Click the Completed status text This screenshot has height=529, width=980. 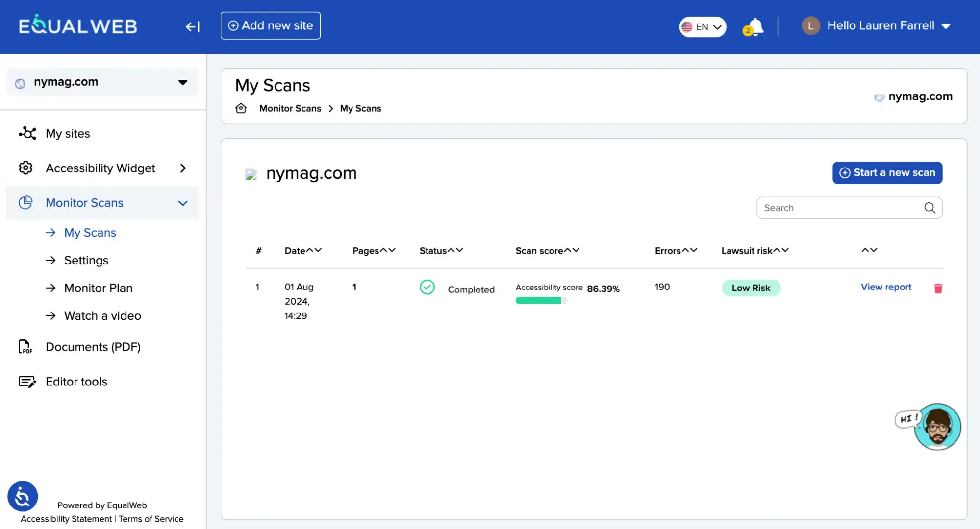(x=471, y=289)
